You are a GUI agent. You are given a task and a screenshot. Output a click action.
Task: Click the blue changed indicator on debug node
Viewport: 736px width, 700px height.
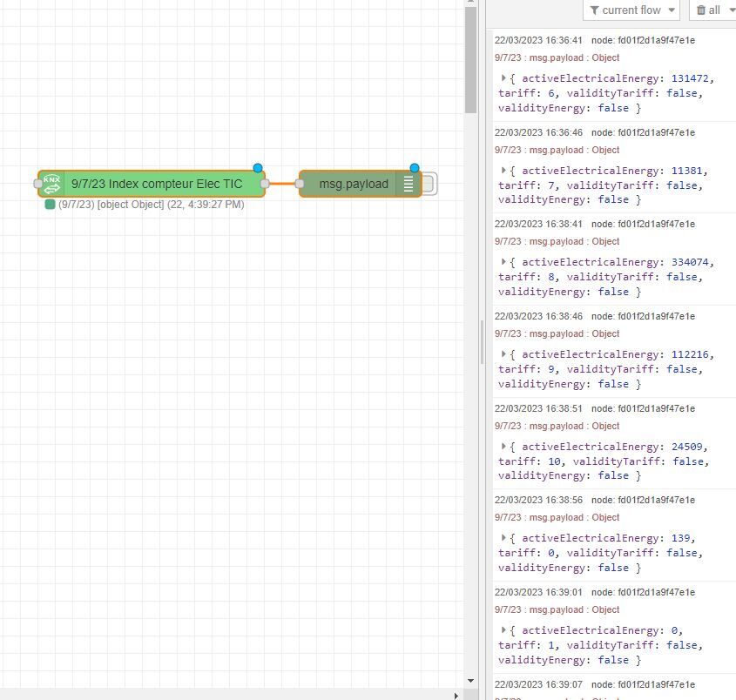[414, 168]
